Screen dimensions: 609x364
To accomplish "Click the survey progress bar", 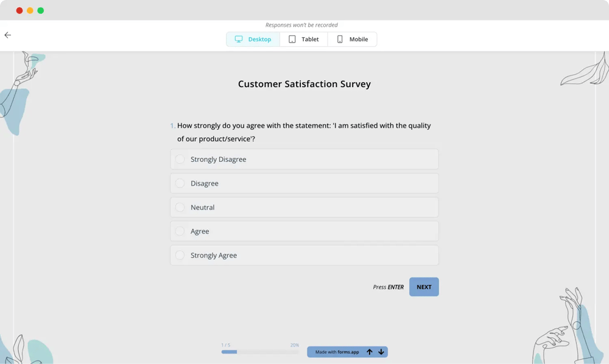I will pyautogui.click(x=260, y=352).
